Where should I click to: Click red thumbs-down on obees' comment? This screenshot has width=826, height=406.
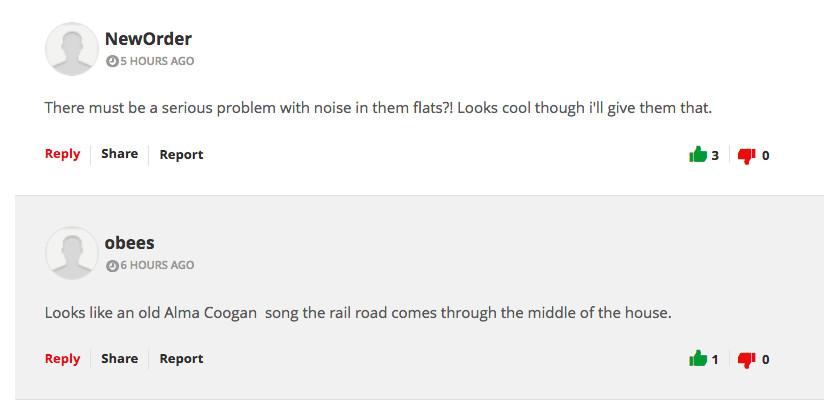pos(746,359)
